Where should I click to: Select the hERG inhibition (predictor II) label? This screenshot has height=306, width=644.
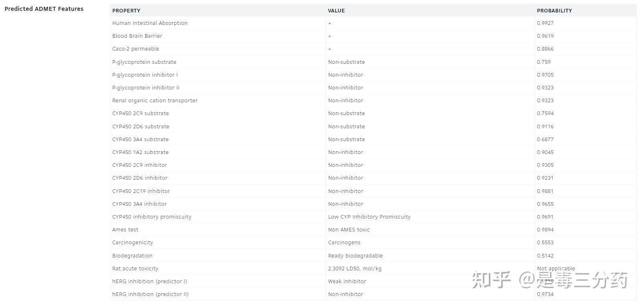[150, 294]
